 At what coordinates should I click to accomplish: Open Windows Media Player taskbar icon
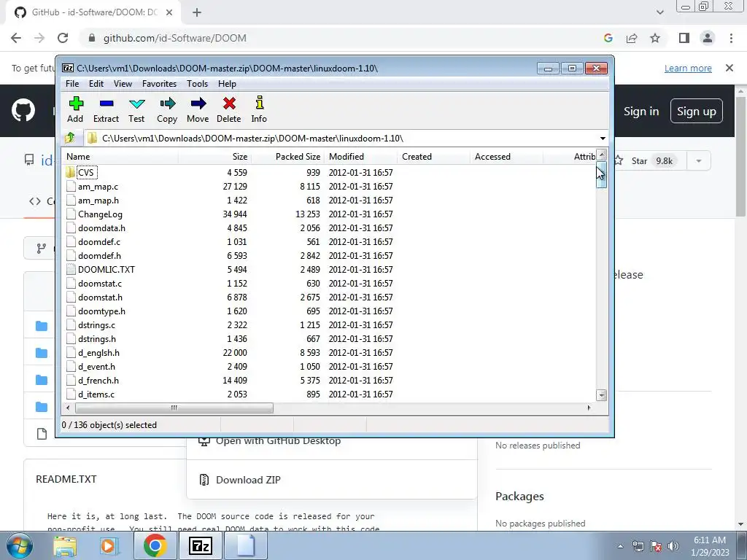108,546
